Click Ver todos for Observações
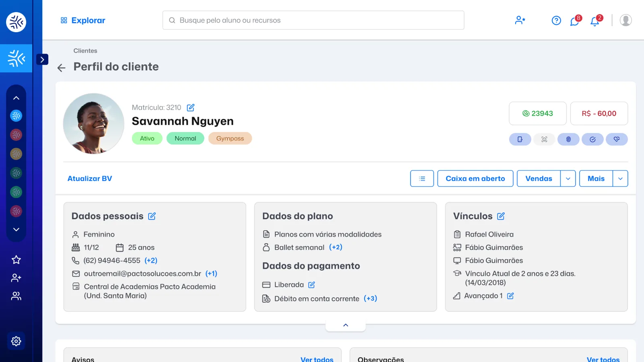This screenshot has height=362, width=644. click(603, 359)
